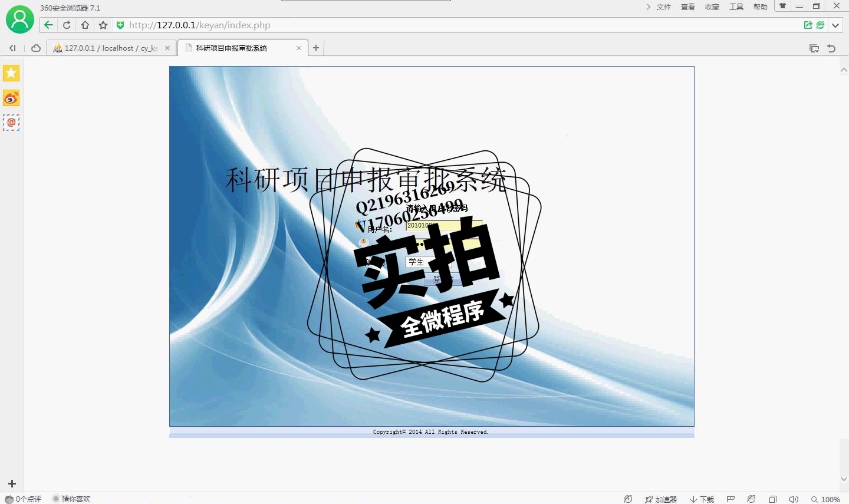849x504 pixels.
Task: Click the 登录 login button
Action: pyautogui.click(x=443, y=279)
